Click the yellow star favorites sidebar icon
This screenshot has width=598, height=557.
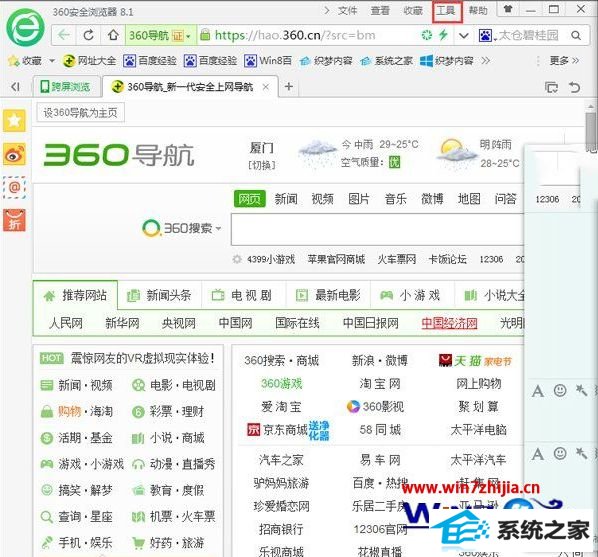(x=14, y=121)
